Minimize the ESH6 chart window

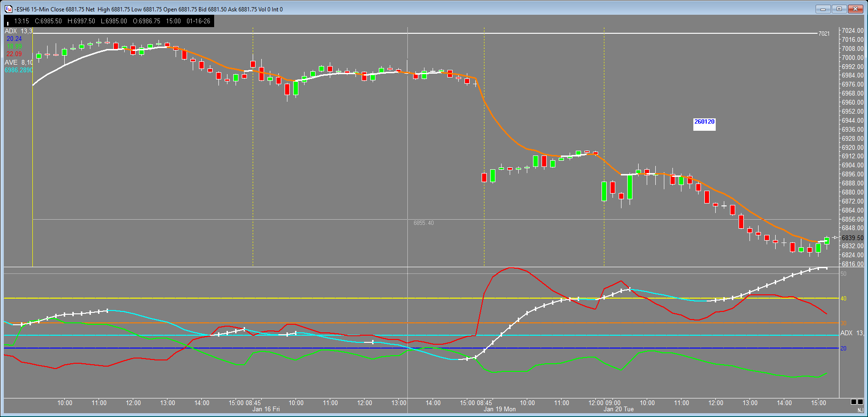pyautogui.click(x=823, y=9)
